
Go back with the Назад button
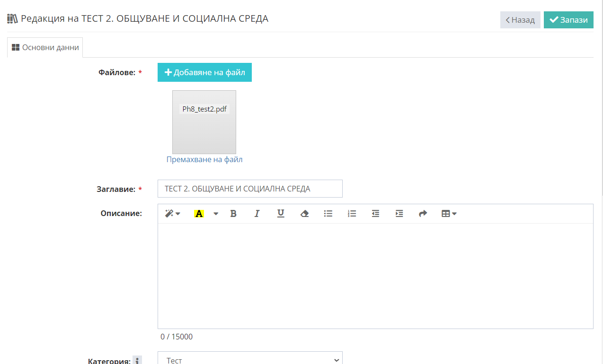[520, 20]
